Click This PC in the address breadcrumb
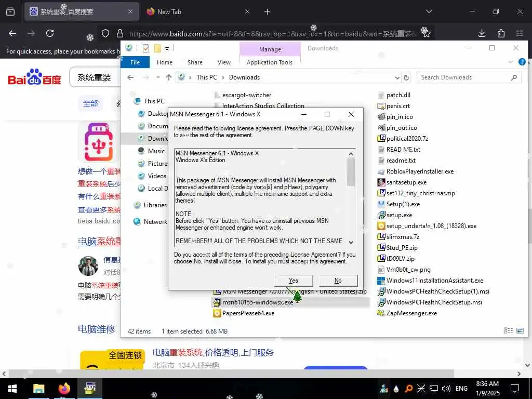The height and width of the screenshot is (399, 532). [207, 77]
